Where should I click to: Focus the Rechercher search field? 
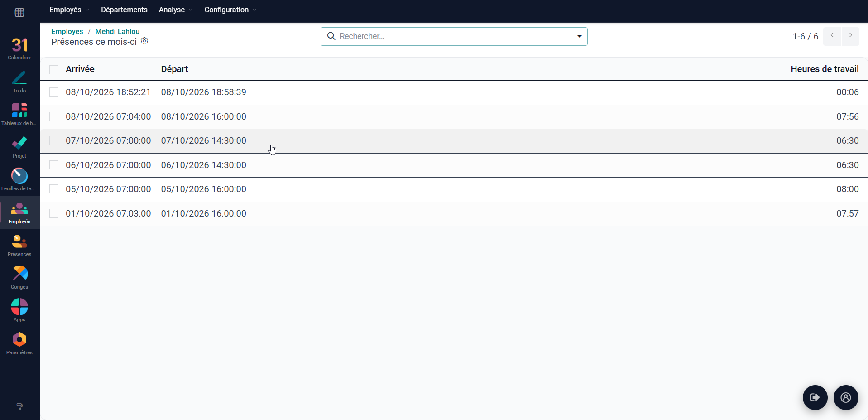coord(453,36)
